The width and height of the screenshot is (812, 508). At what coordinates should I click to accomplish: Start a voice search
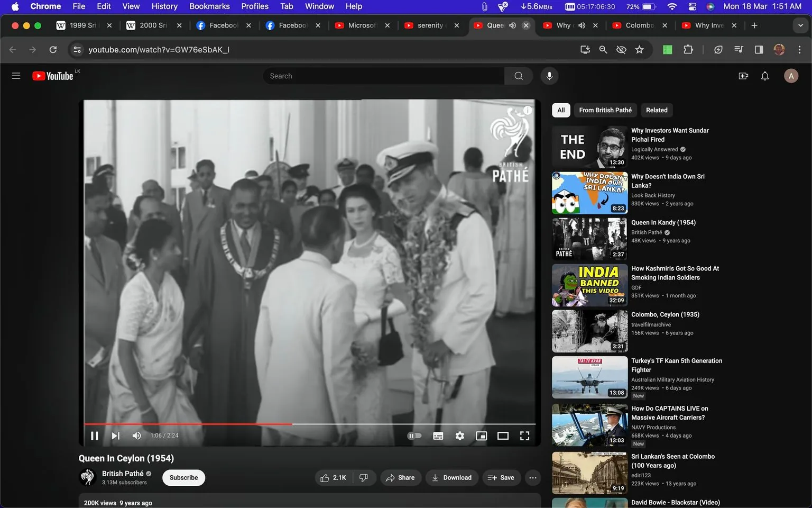tap(549, 76)
